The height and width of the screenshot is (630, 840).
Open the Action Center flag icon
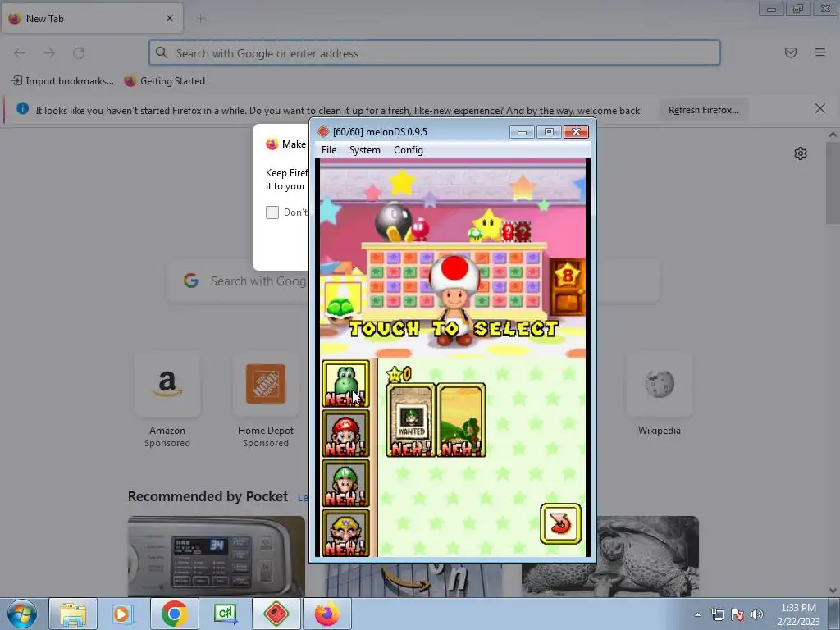point(737,614)
